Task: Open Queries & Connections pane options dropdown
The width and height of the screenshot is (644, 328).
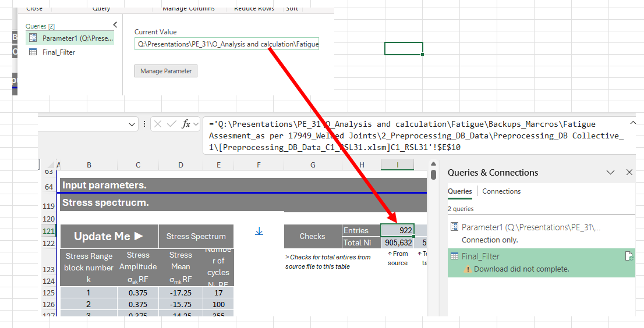Action: tap(611, 172)
